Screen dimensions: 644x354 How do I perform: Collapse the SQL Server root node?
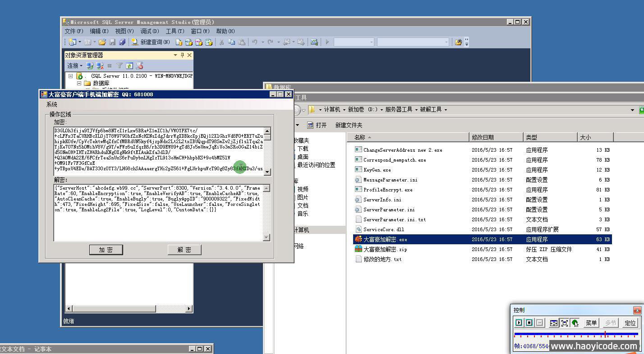click(71, 76)
